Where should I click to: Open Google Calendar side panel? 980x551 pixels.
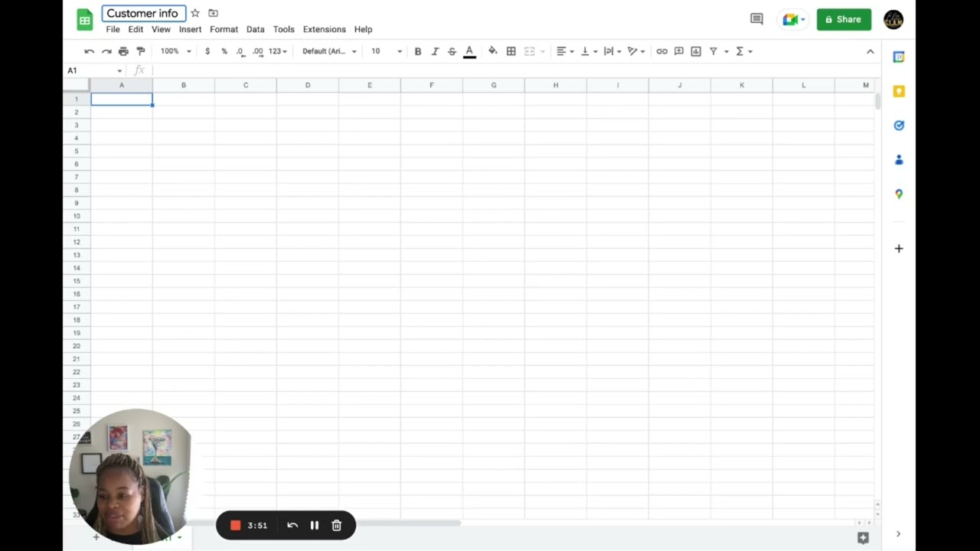click(x=899, y=57)
